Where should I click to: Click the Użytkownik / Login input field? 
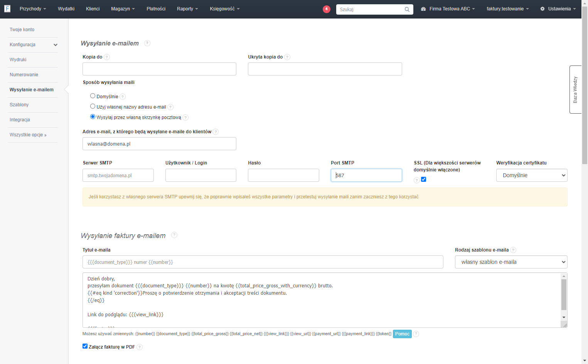click(201, 175)
